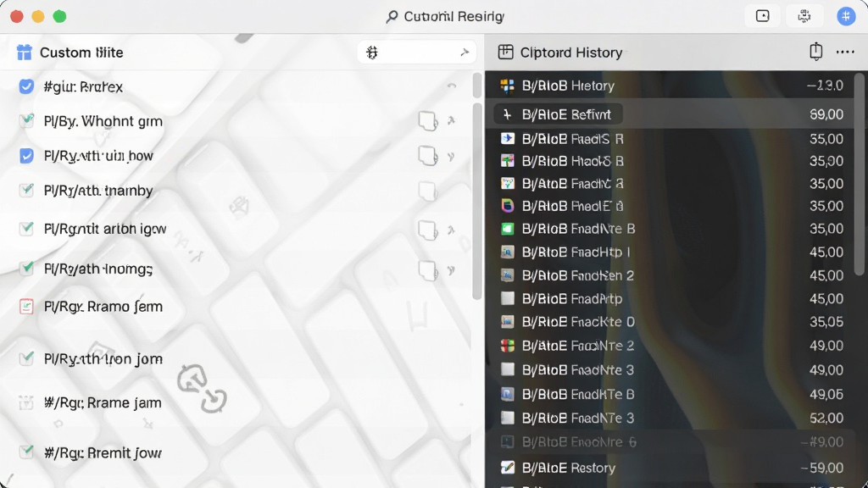Click the title bar button left of blue button
868x488 pixels.
[x=804, y=16]
